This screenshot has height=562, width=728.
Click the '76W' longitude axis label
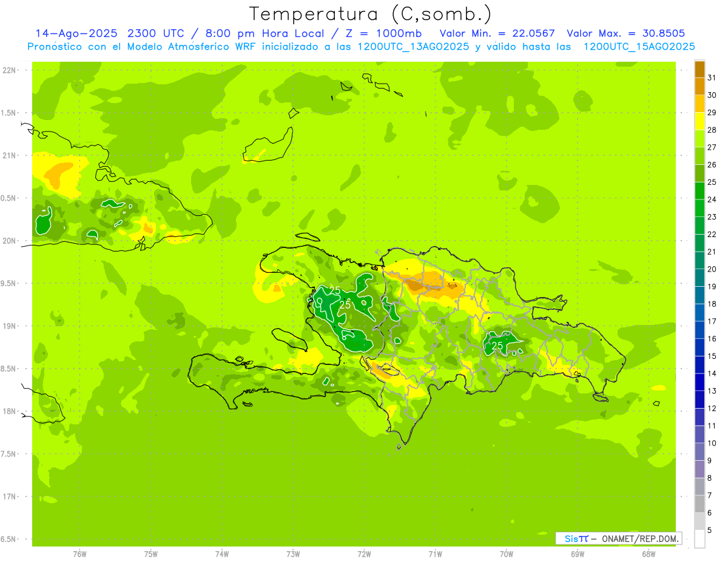coord(79,554)
